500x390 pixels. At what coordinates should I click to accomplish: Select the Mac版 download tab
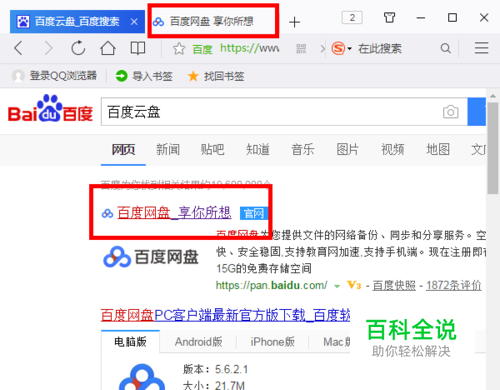tap(336, 342)
